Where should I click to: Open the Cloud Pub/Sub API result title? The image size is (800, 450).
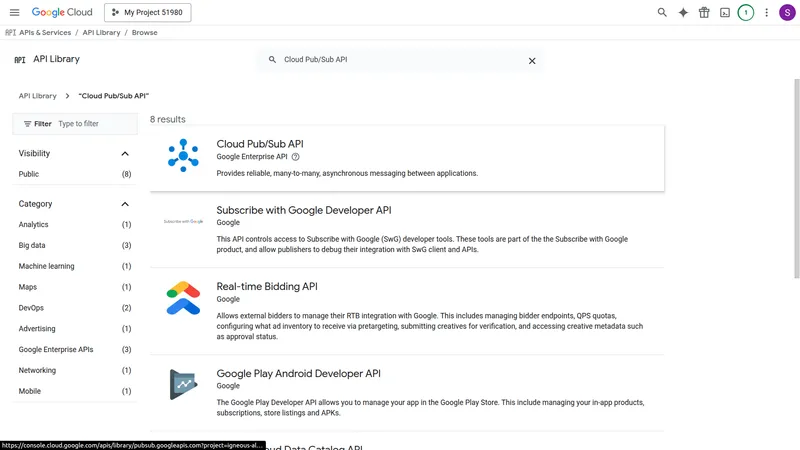tap(260, 144)
